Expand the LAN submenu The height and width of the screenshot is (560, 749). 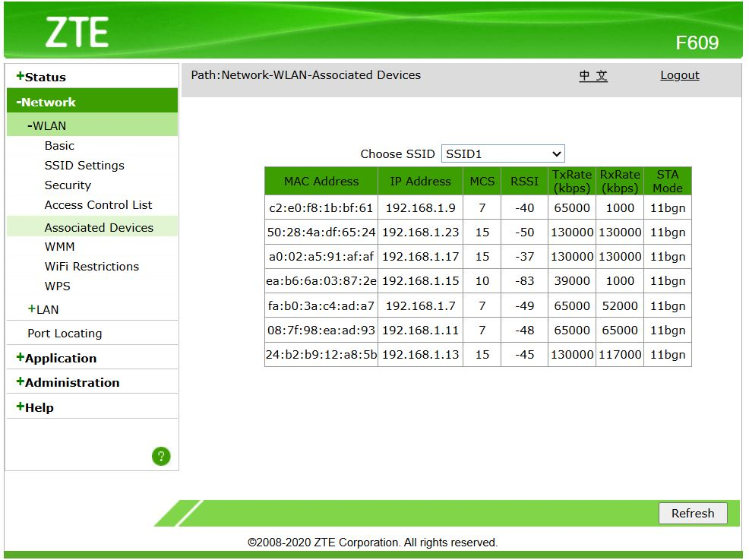[x=43, y=309]
